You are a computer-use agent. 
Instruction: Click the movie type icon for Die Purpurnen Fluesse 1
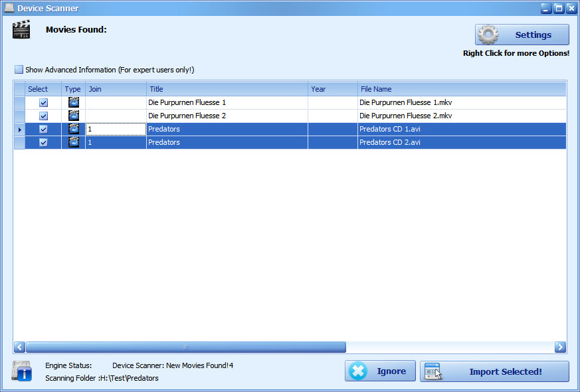click(x=74, y=103)
